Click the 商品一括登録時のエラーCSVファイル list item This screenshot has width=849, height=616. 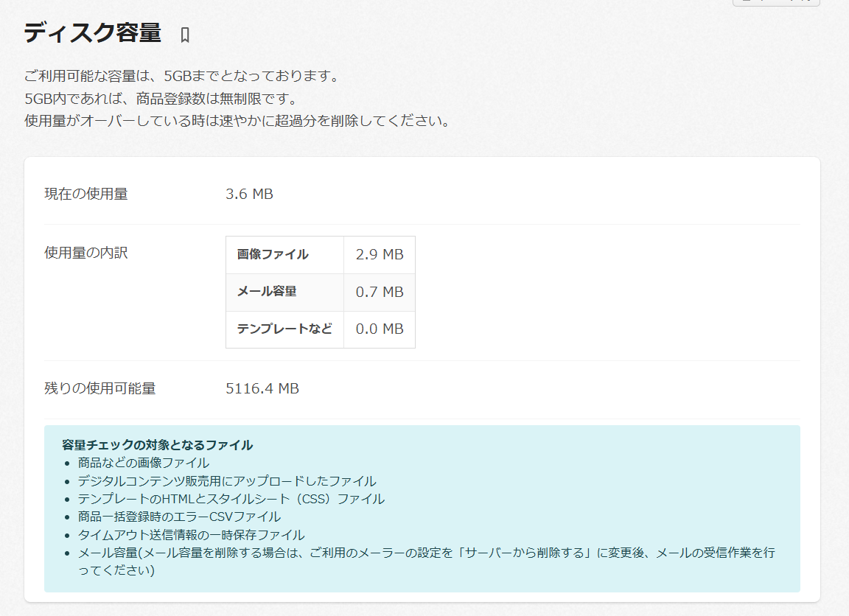tap(179, 517)
